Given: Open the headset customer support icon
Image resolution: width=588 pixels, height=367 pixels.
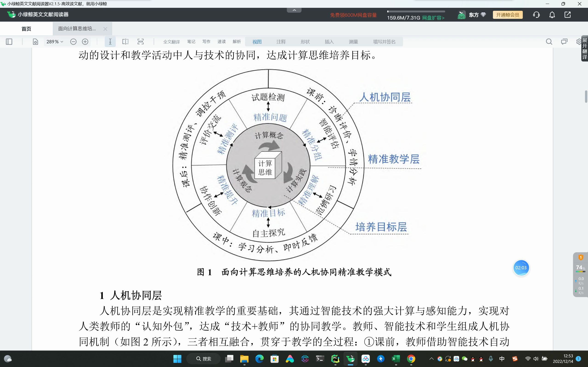Looking at the screenshot, I should click(536, 15).
